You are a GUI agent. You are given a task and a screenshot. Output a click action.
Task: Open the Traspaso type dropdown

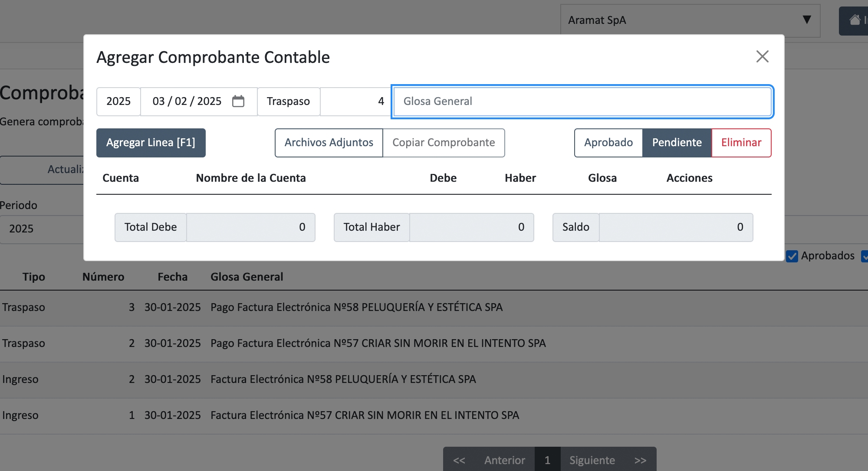click(x=288, y=101)
